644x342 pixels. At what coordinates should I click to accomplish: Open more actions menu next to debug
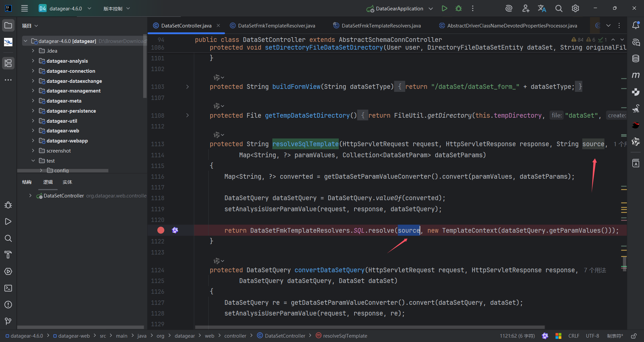coord(473,8)
